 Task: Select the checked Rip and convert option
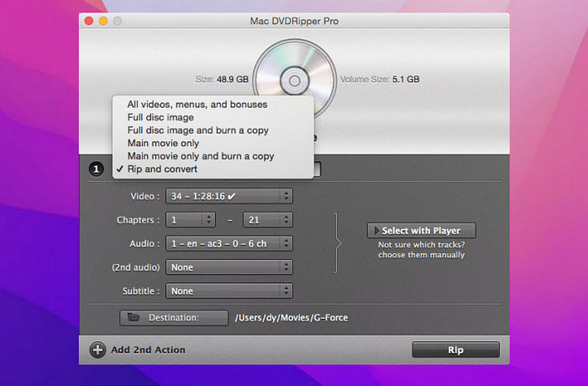(x=162, y=169)
